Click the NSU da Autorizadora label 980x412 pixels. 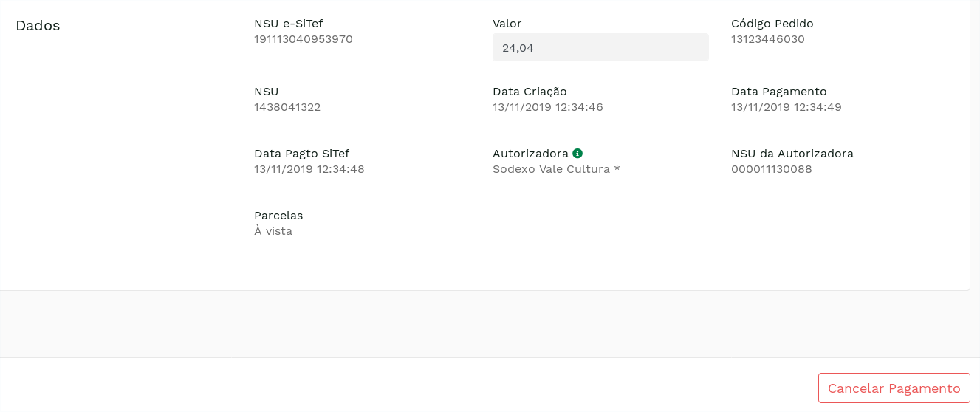[792, 154]
